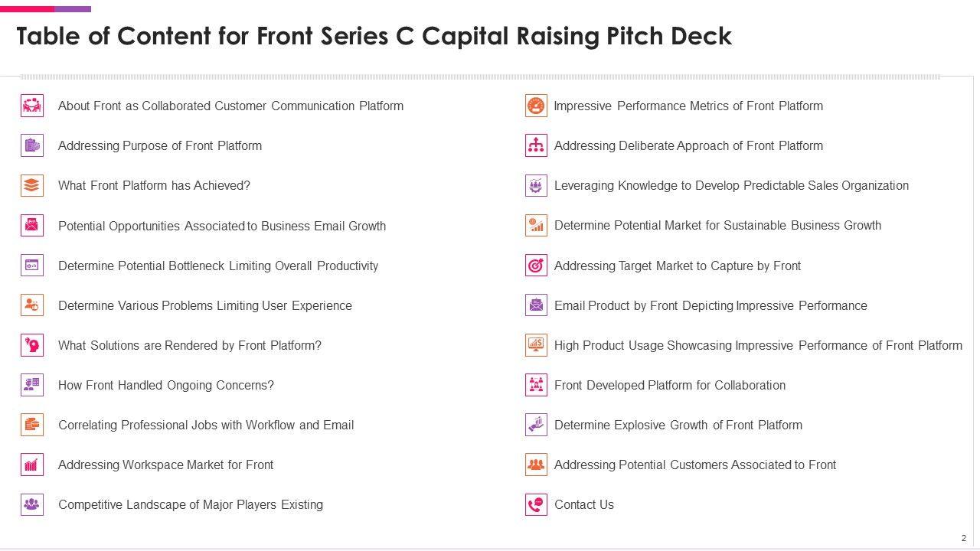Go to How Front Handled Ongoing Concerns
Screen dimensions: 980x551
coord(166,385)
